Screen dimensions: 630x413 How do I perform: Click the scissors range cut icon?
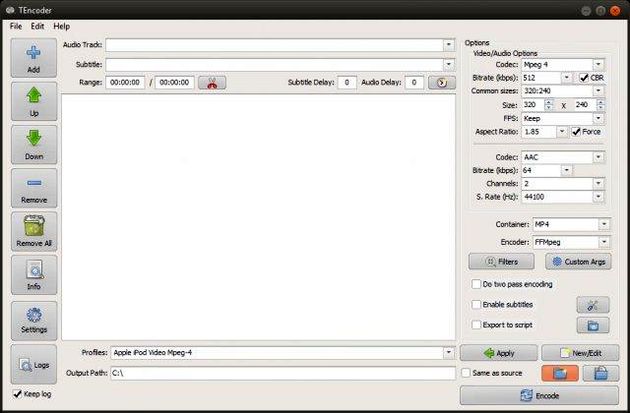click(x=212, y=83)
